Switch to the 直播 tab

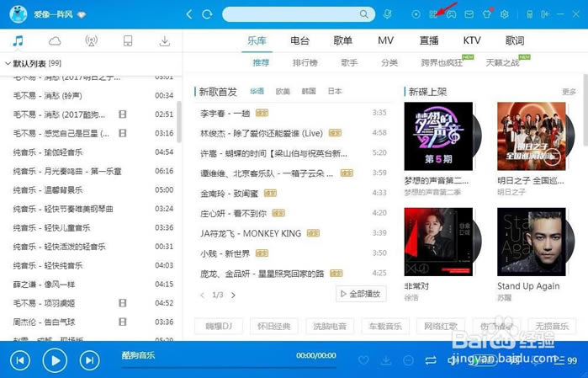[429, 40]
